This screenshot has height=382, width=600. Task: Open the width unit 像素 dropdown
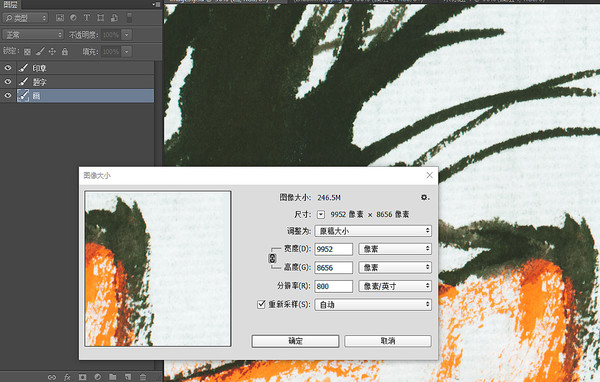(x=395, y=249)
